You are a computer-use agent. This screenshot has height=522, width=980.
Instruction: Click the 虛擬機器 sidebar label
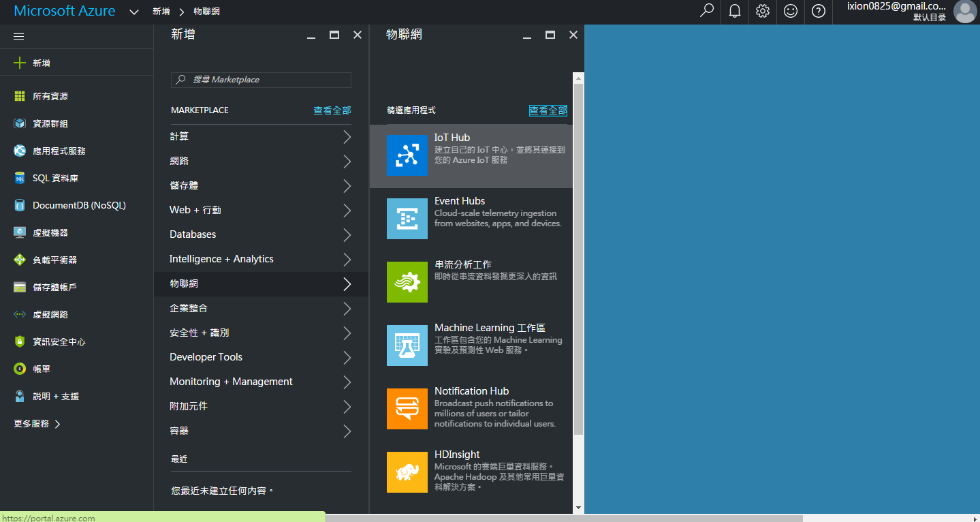[50, 233]
